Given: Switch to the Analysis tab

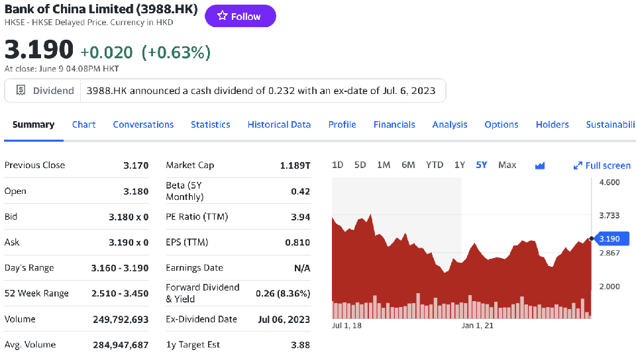Looking at the screenshot, I should [x=450, y=124].
